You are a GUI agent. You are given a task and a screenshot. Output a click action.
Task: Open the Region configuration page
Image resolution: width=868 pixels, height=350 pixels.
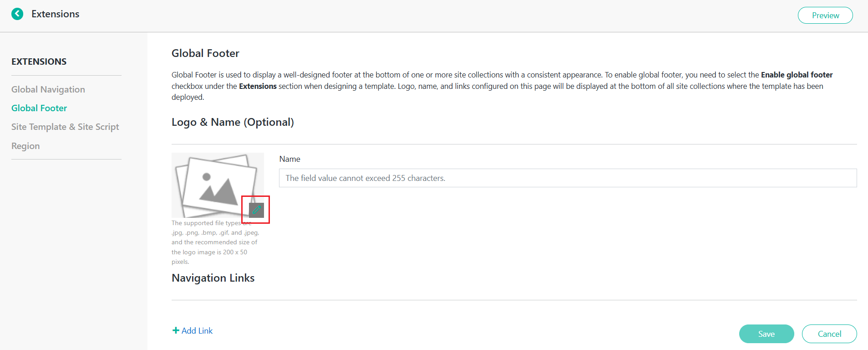coord(25,146)
